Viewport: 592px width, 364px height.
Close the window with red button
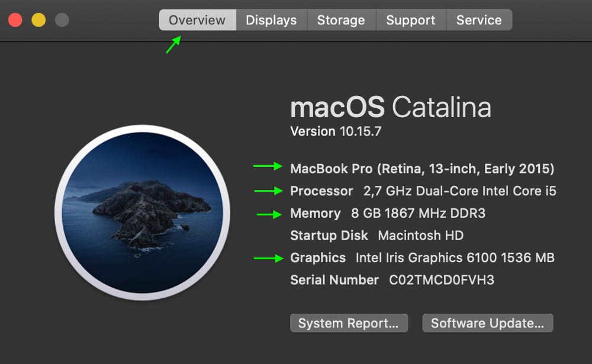pyautogui.click(x=15, y=20)
